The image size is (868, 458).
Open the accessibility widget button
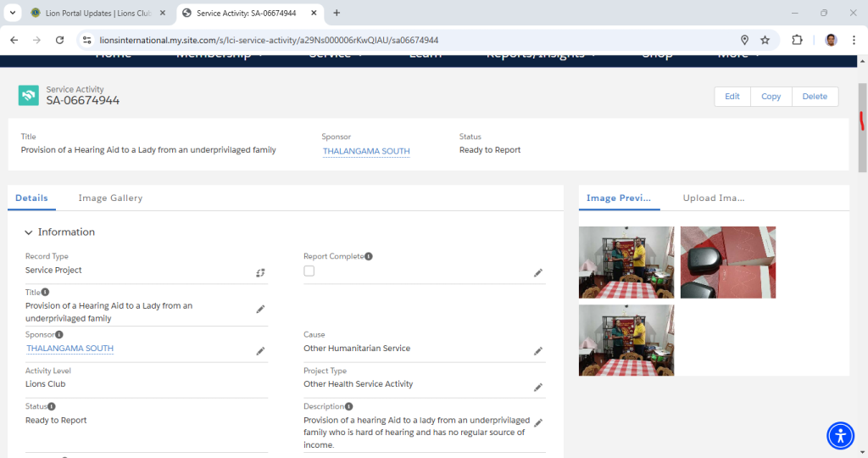pyautogui.click(x=840, y=435)
